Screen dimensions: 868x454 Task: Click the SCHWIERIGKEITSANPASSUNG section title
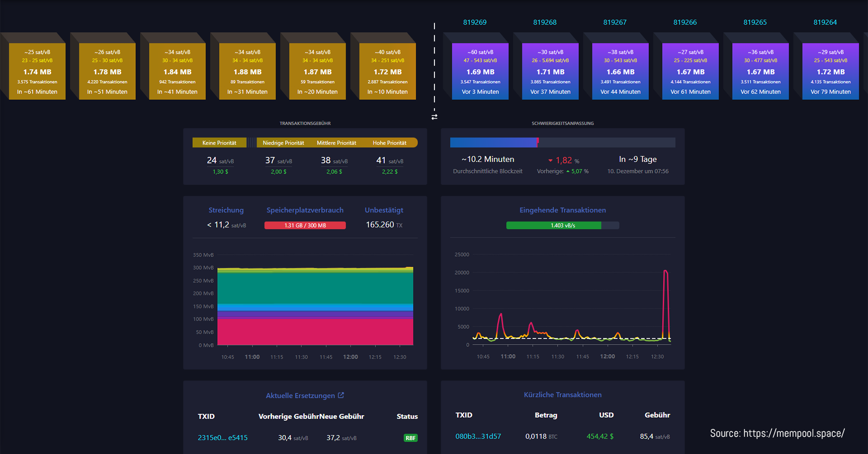(563, 123)
